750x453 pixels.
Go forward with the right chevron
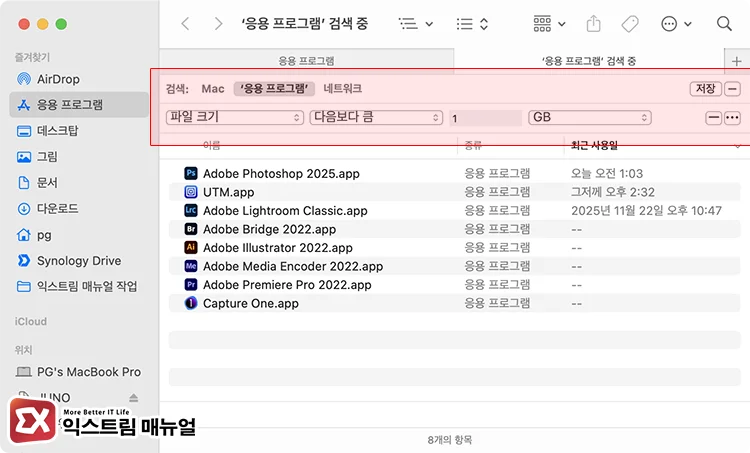pos(218,23)
